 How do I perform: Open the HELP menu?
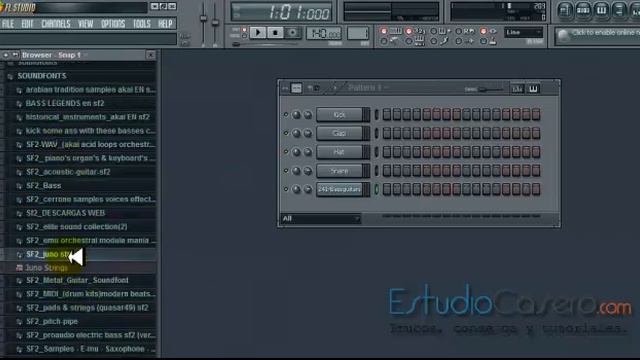point(165,24)
